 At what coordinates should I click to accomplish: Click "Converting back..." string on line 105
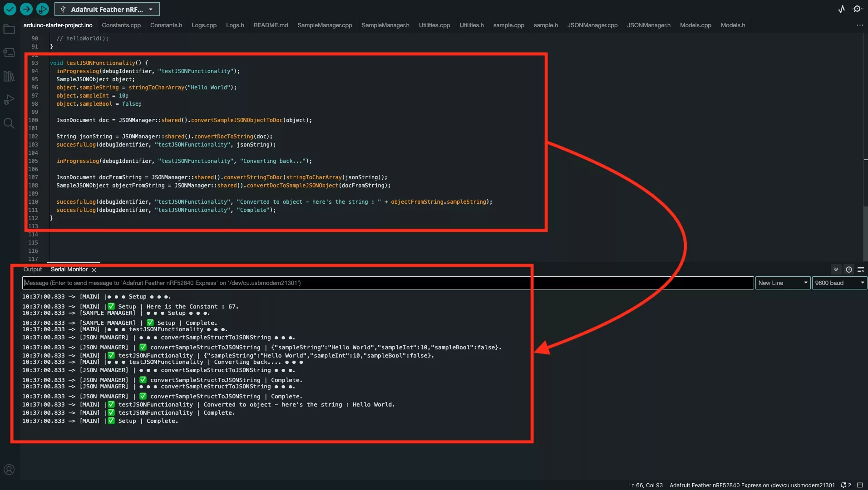pyautogui.click(x=272, y=161)
